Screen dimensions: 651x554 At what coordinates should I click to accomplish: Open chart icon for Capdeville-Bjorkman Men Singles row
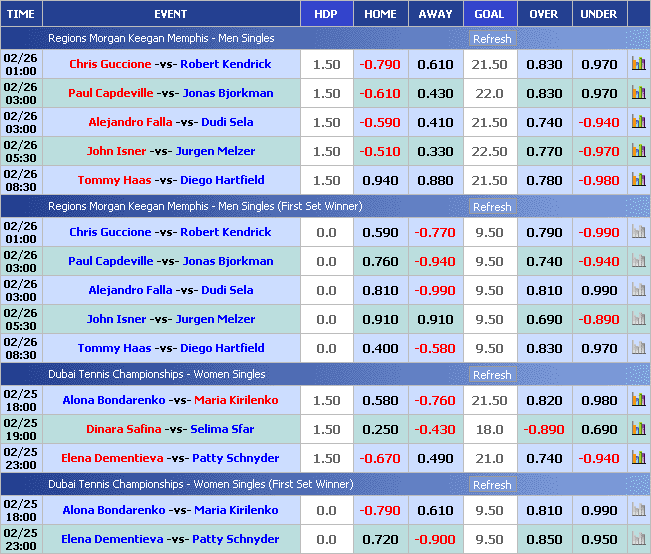tap(638, 93)
